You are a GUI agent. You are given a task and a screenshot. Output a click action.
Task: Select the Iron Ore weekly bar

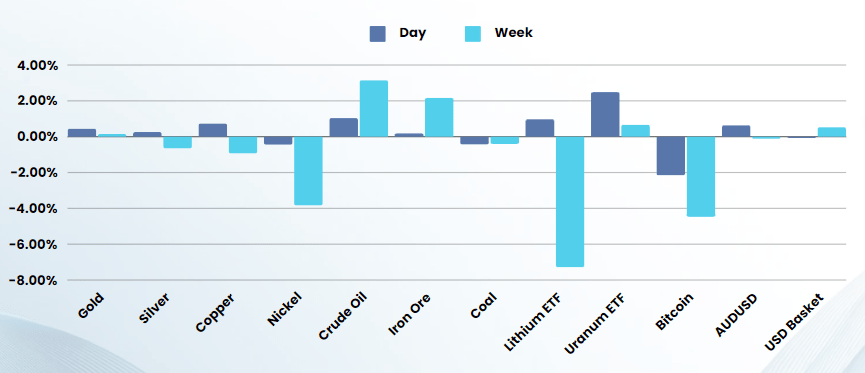(439, 117)
